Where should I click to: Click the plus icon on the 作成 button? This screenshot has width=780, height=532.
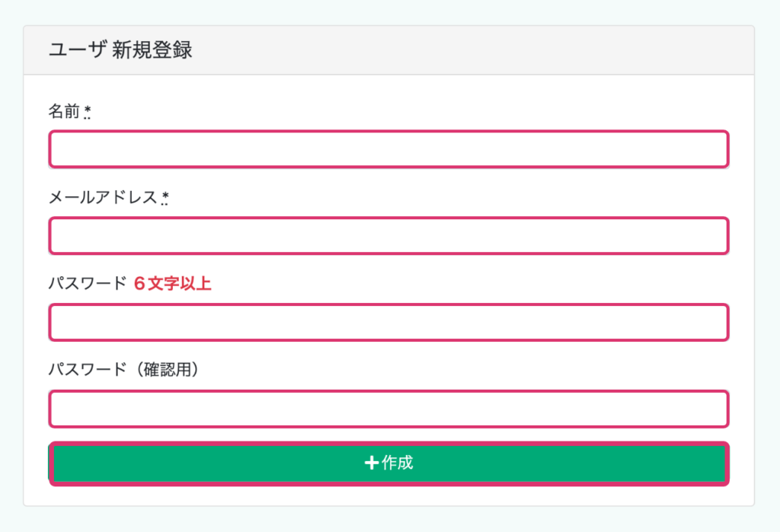tap(372, 463)
